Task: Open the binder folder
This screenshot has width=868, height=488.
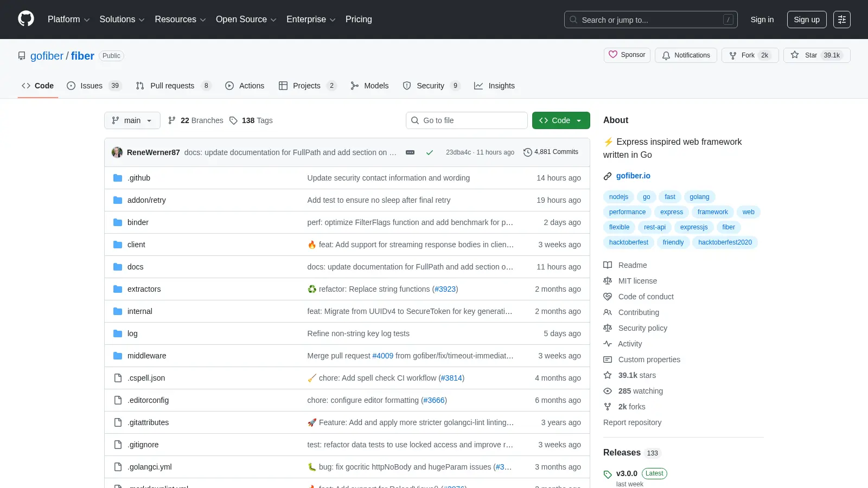Action: tap(138, 222)
